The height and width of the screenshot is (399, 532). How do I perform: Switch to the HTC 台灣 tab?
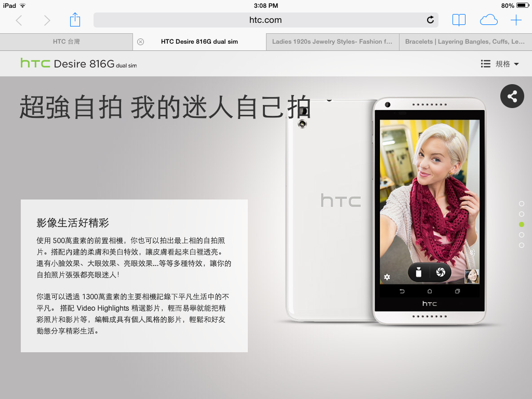pos(66,42)
